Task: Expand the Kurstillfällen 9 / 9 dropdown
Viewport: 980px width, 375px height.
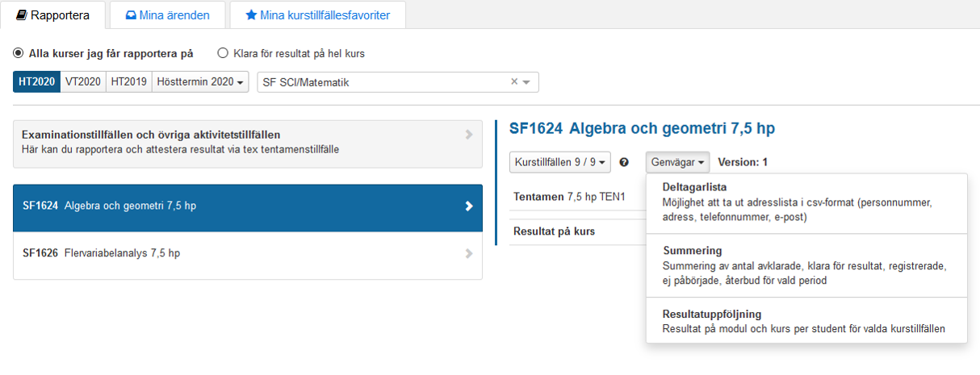Action: pyautogui.click(x=559, y=162)
